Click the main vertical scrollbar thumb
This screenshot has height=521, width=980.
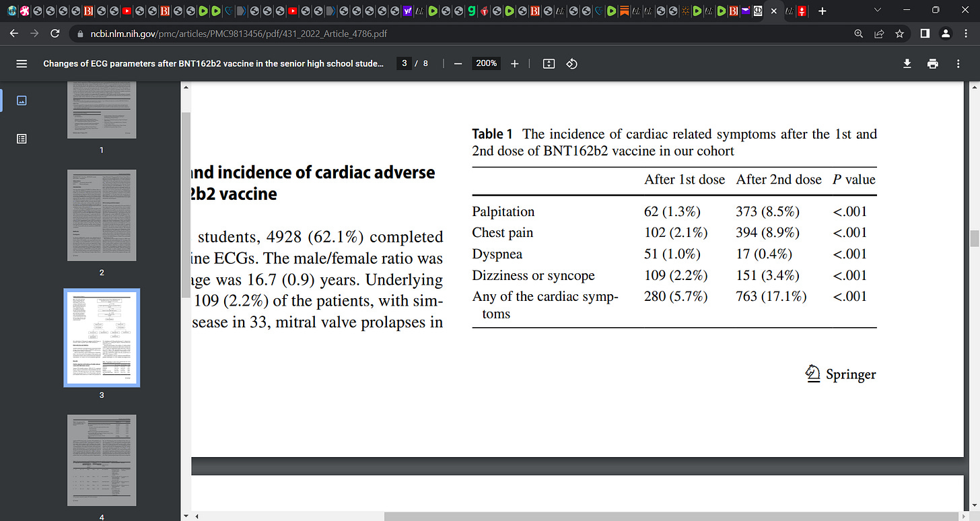point(973,238)
